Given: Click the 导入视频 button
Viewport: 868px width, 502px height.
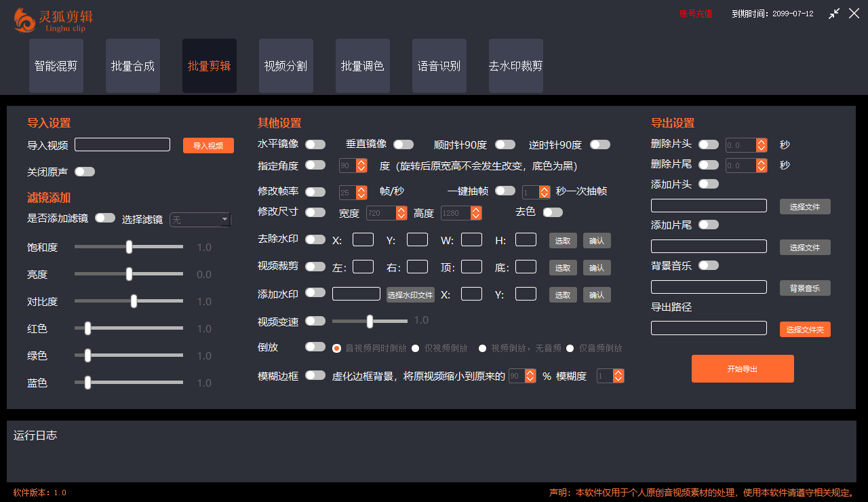Looking at the screenshot, I should coord(208,145).
